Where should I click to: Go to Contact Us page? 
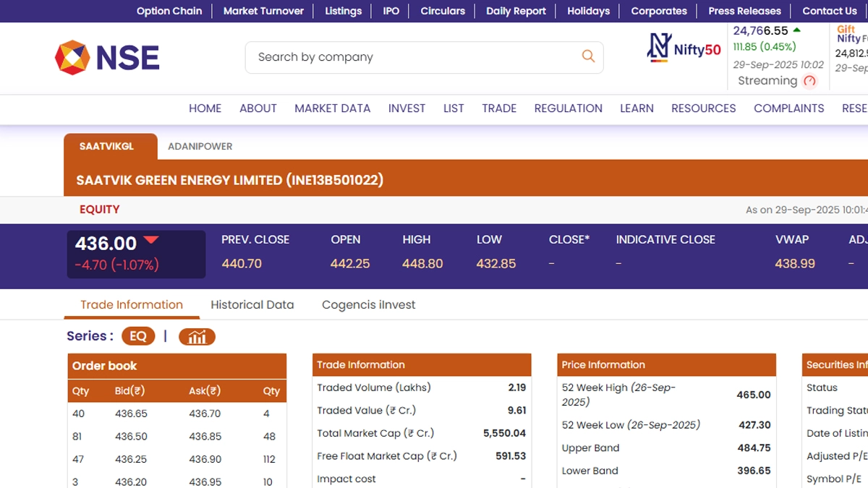coord(829,11)
